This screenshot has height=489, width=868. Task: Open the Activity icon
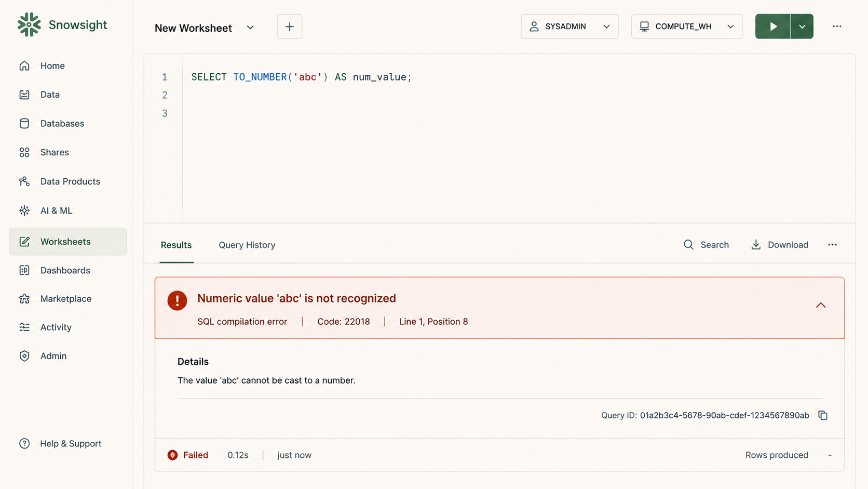point(24,327)
